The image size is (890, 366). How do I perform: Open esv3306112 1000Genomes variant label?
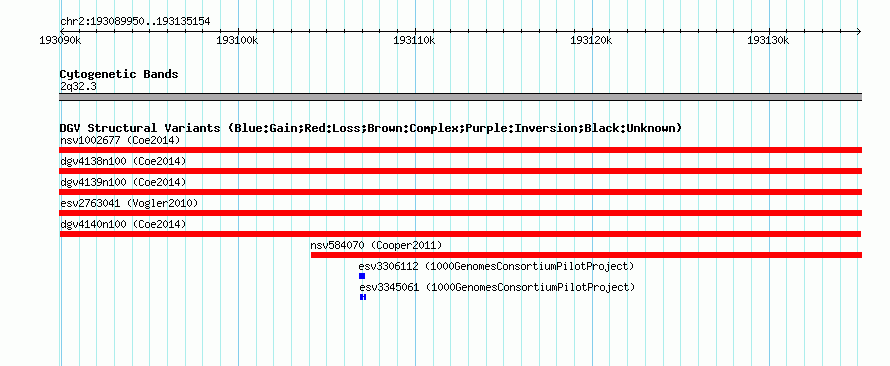pos(496,267)
